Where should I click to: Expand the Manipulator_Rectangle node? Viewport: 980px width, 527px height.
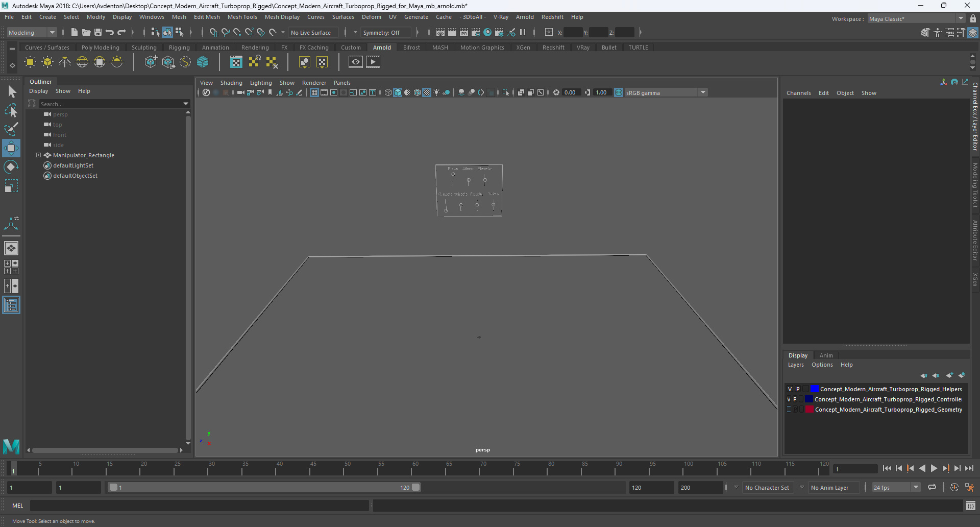(38, 155)
